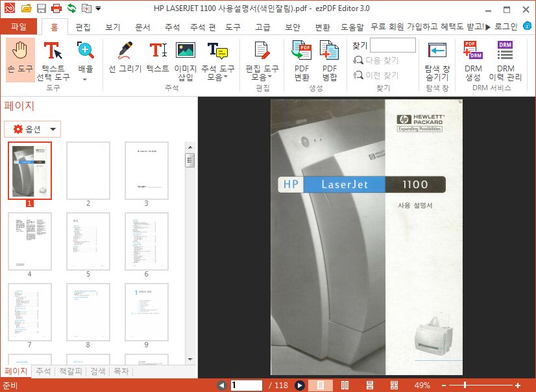Viewport: 536px width, 392px height.
Task: Open the 주석 도구 모음 annotation tools
Action: pos(218,61)
